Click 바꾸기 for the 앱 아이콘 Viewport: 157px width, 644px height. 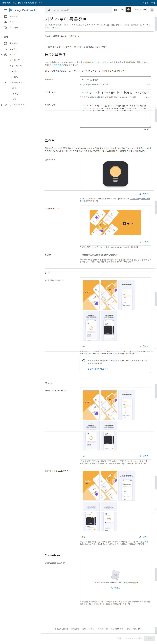(144, 194)
